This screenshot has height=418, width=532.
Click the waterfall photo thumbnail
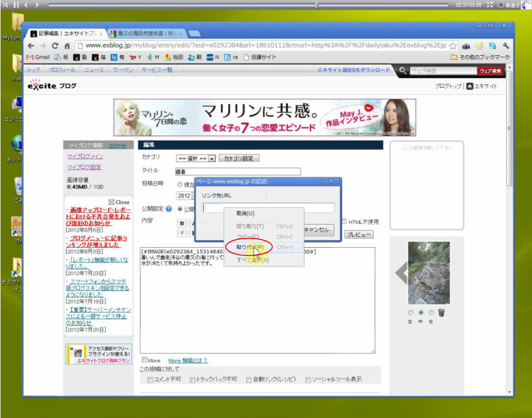coord(429,273)
